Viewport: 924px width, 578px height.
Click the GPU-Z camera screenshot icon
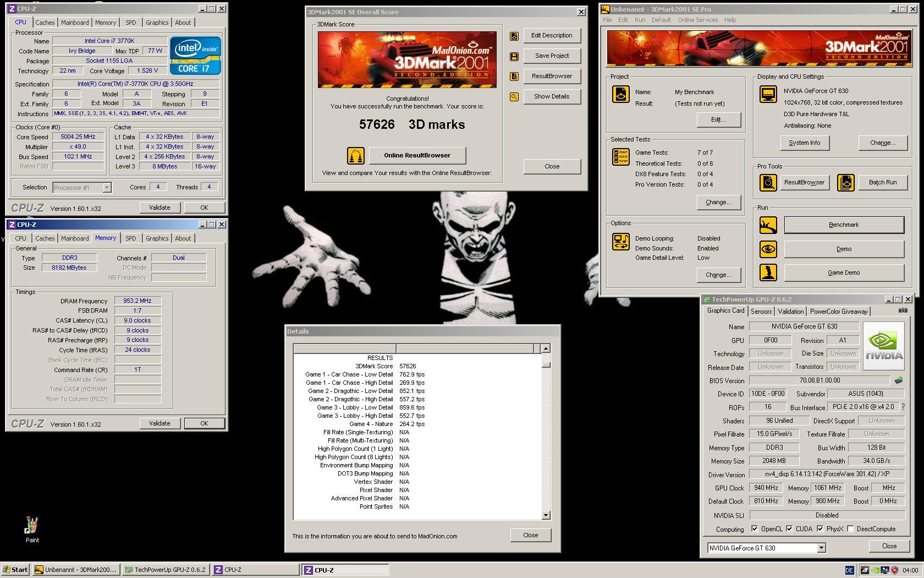coord(903,310)
